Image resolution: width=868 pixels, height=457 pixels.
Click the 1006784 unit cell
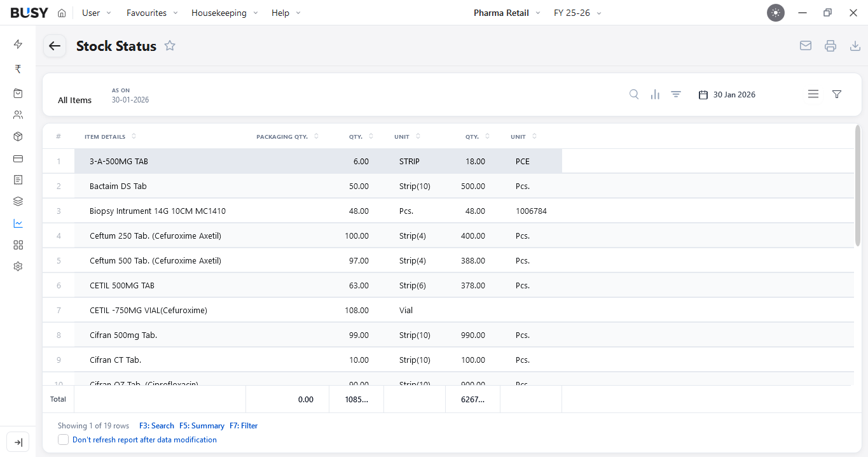[531, 211]
